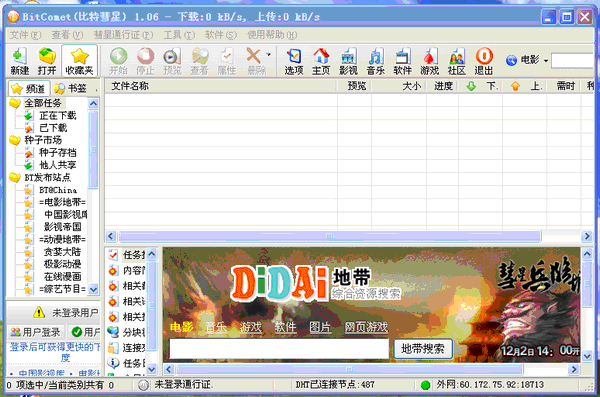
Task: Switch to the 频道 tab
Action: tap(29, 88)
